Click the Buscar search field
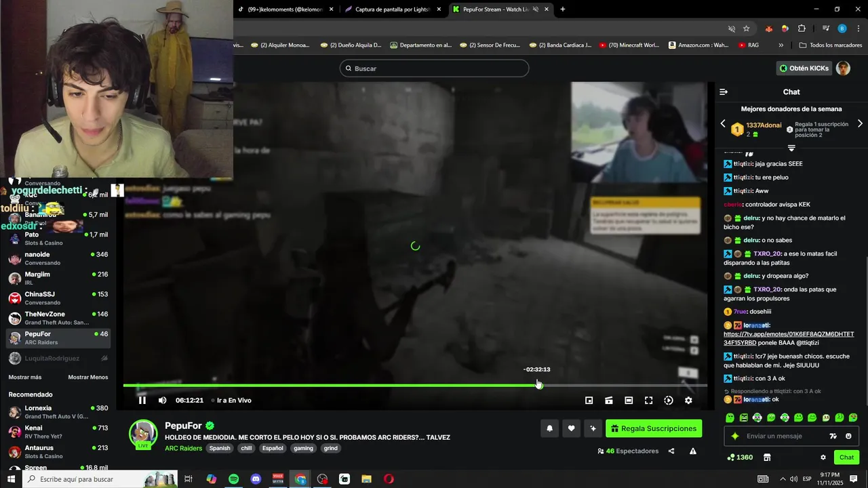This screenshot has height=488, width=868. click(x=434, y=68)
